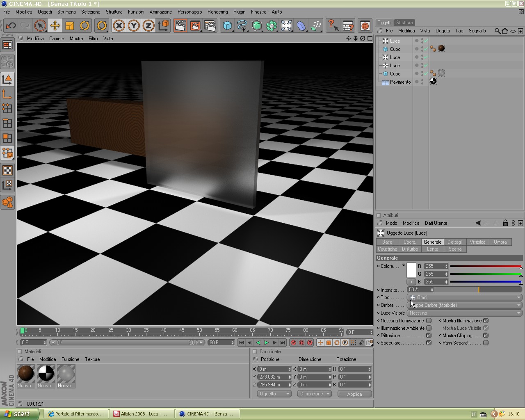Viewport: 525px width, 420px height.
Task: Open render settings clapperboard icon
Action: [210, 26]
